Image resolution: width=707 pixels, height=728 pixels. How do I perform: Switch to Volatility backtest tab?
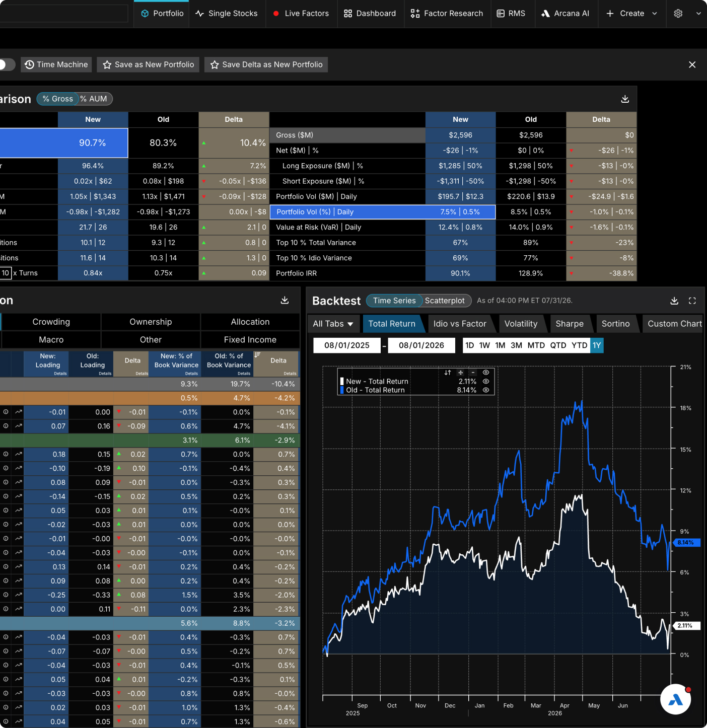coord(521,324)
